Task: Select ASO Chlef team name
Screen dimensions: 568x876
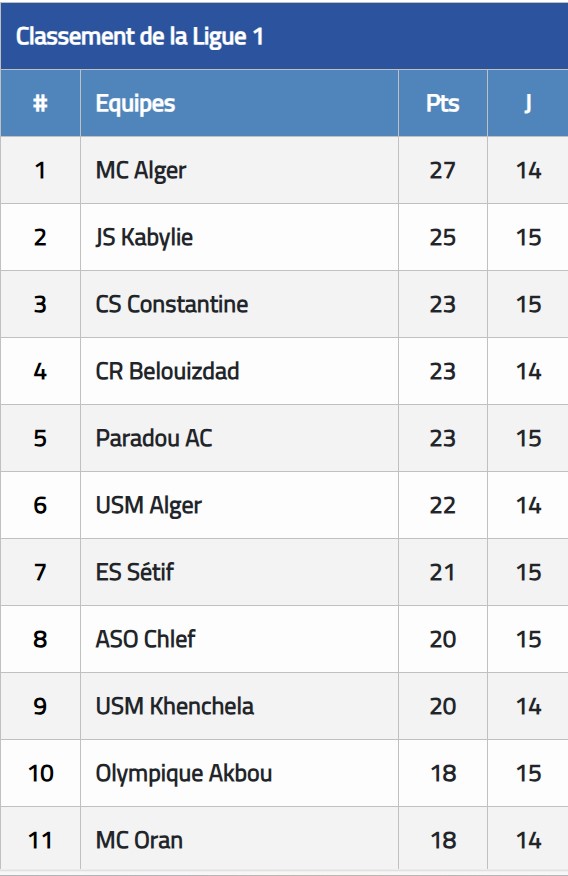Action: (x=146, y=639)
